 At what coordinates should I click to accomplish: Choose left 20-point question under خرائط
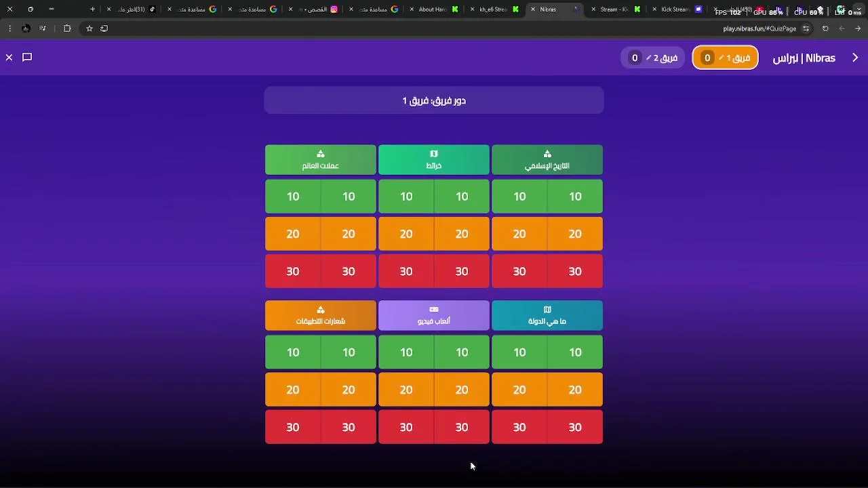pos(406,234)
